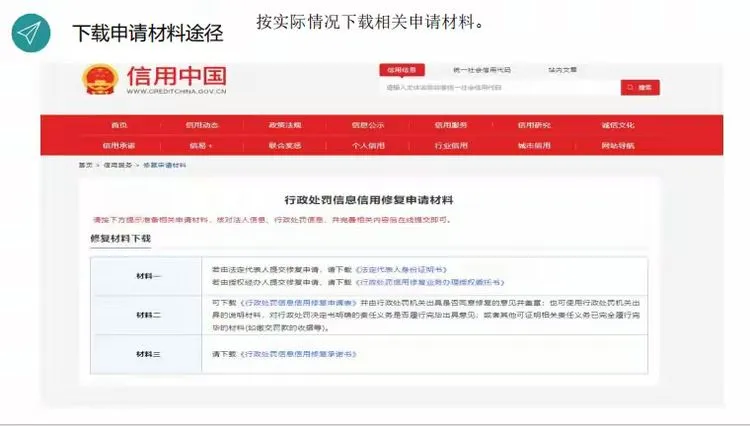Download 行政处罚信息信用修复承诺书 link
750x426 pixels.
pos(297,354)
